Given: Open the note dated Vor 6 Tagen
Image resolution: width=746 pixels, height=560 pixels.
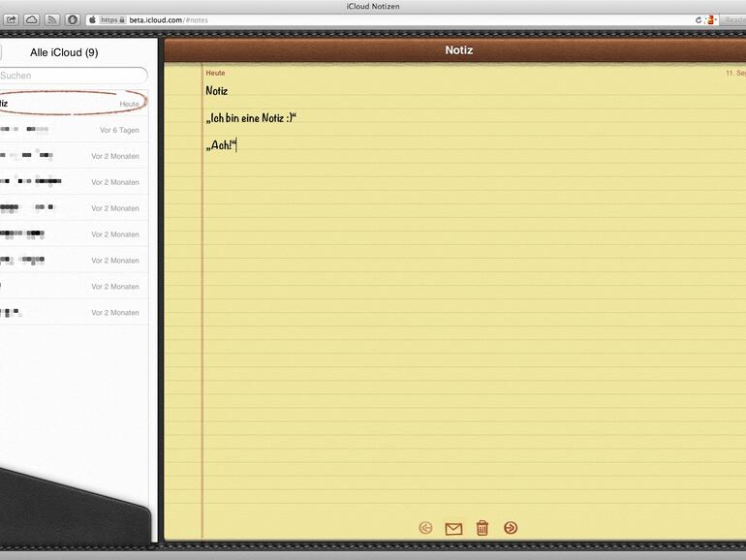Looking at the screenshot, I should pyautogui.click(x=73, y=130).
